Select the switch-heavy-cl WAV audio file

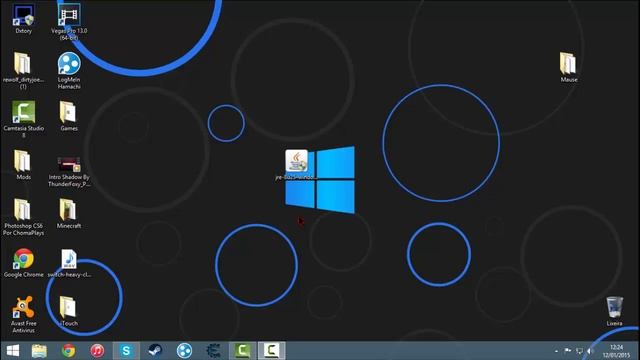tap(69, 264)
